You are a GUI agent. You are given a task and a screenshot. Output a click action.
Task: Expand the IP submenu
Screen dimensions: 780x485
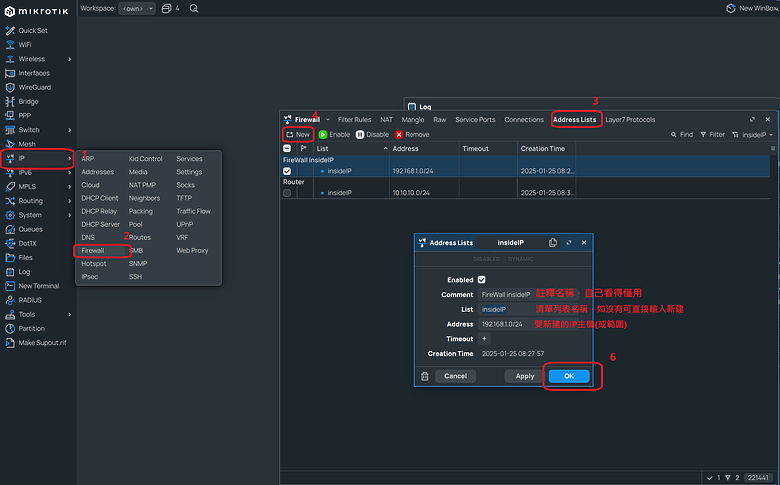click(x=70, y=158)
